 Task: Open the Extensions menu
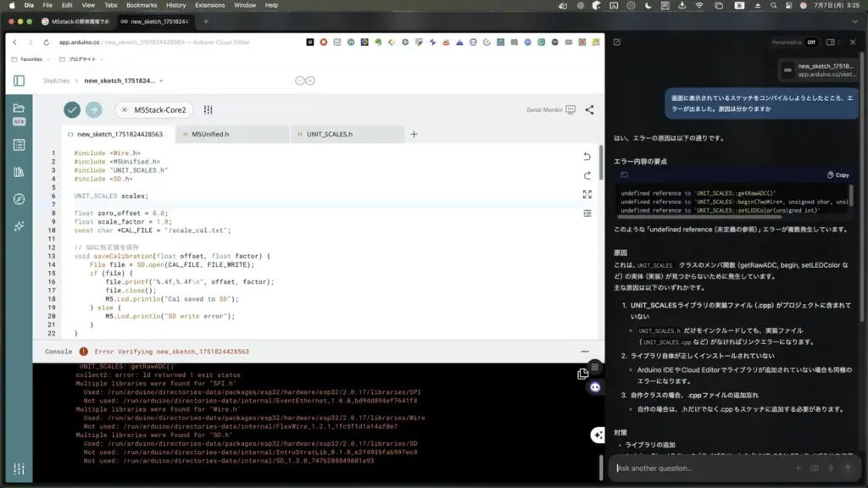click(x=210, y=5)
